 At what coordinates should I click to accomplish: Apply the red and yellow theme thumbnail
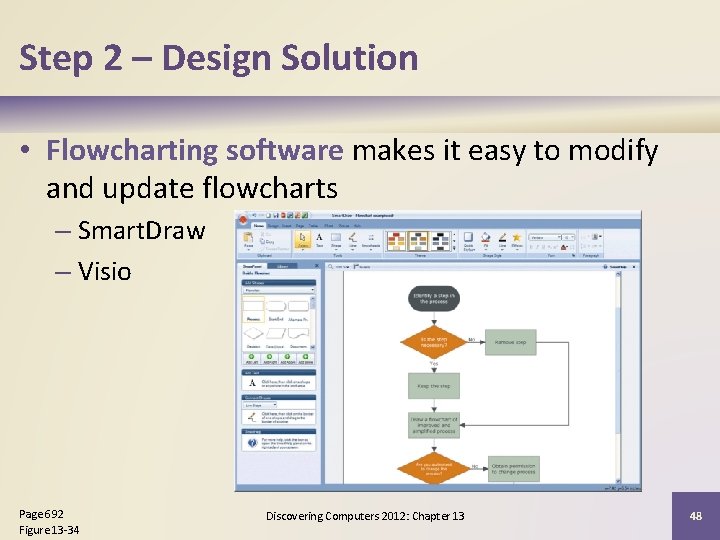click(x=396, y=241)
